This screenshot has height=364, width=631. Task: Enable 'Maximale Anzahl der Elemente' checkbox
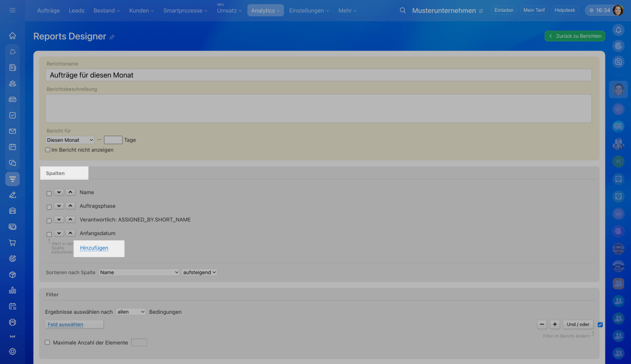tap(48, 342)
